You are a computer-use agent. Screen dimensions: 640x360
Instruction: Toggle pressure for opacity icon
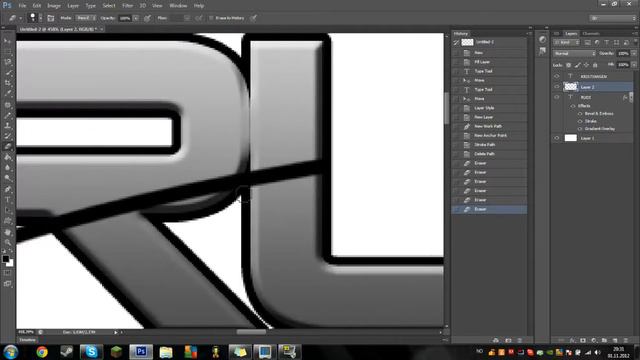(147, 18)
